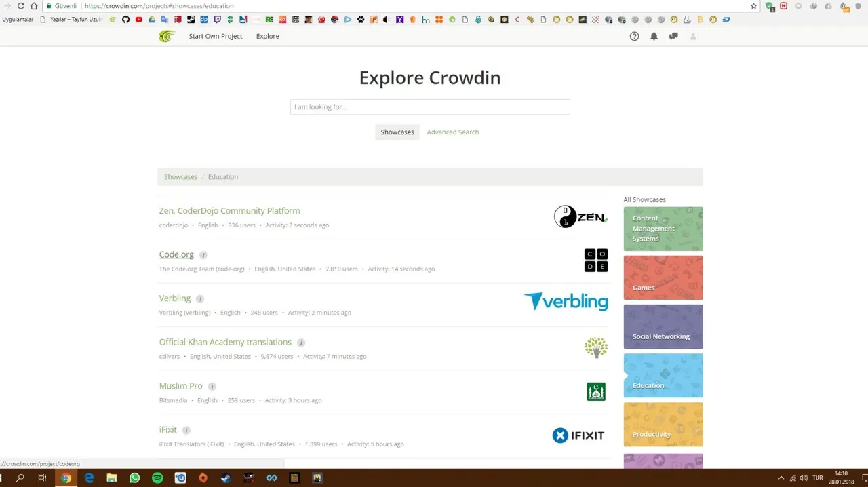Open the YouTube bookmark icon
Screen dimensions: 868x487
click(138, 20)
